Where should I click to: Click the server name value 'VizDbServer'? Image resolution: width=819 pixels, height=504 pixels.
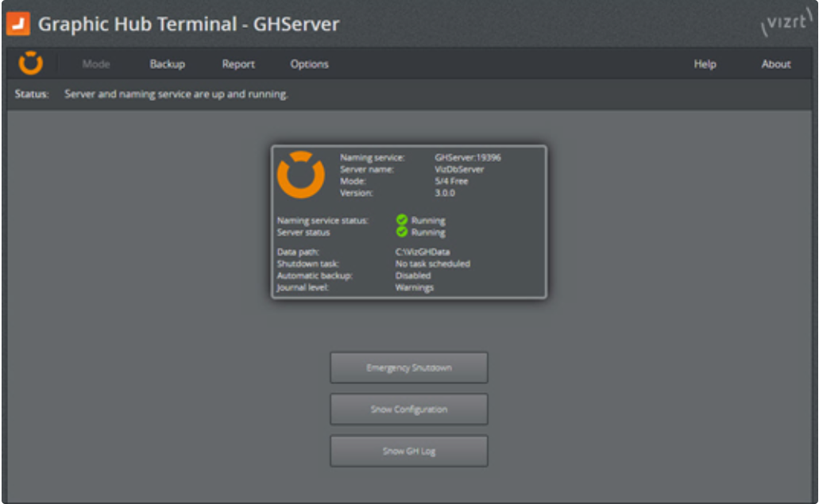459,169
